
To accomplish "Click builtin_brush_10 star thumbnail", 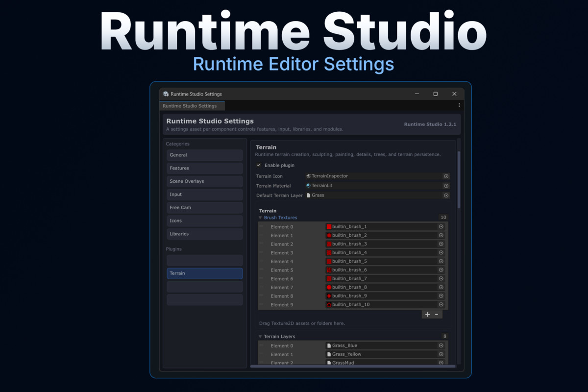I will pos(329,305).
